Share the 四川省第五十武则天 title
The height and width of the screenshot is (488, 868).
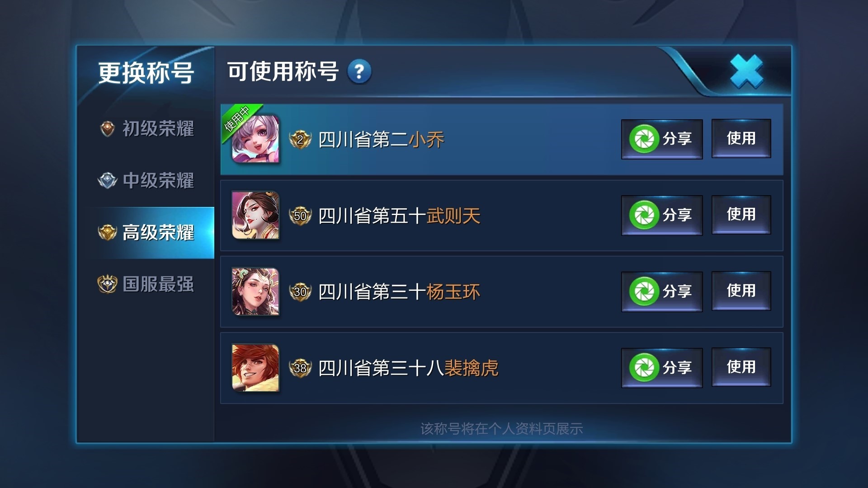tap(662, 215)
